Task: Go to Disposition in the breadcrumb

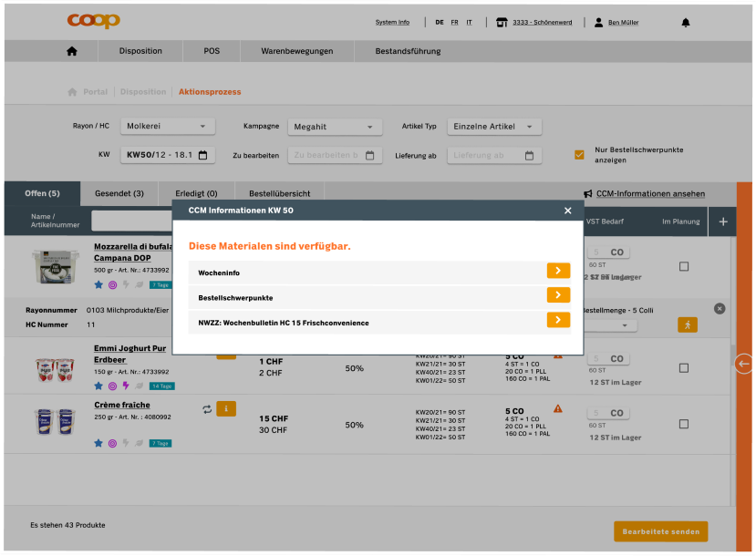Action: pyautogui.click(x=142, y=92)
